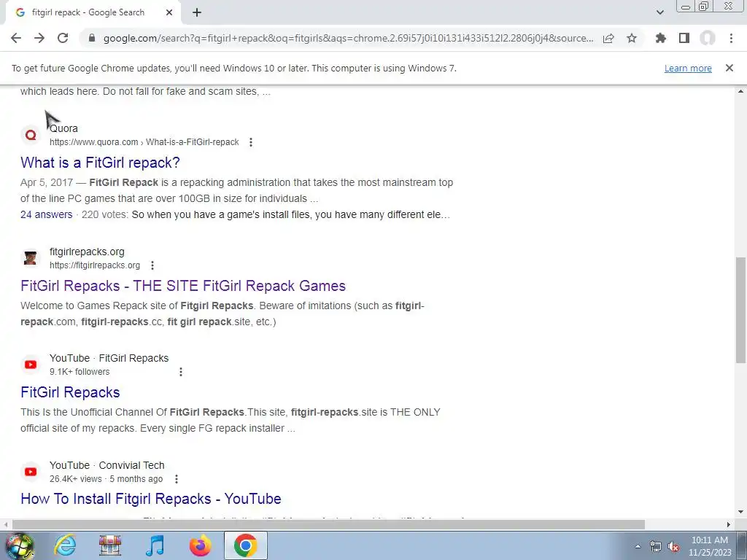Select the fitgirl repack Google Search tab
This screenshot has width=747, height=560.
[x=93, y=12]
